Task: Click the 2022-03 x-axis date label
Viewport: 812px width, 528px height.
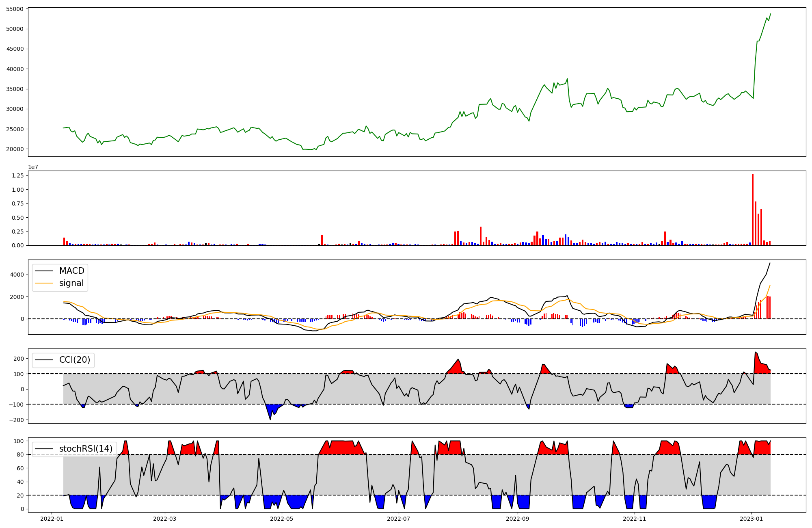Action: click(165, 518)
